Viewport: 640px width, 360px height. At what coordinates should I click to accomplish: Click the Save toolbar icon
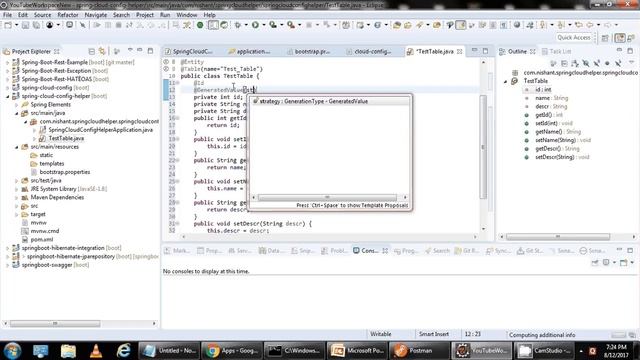(x=25, y=25)
